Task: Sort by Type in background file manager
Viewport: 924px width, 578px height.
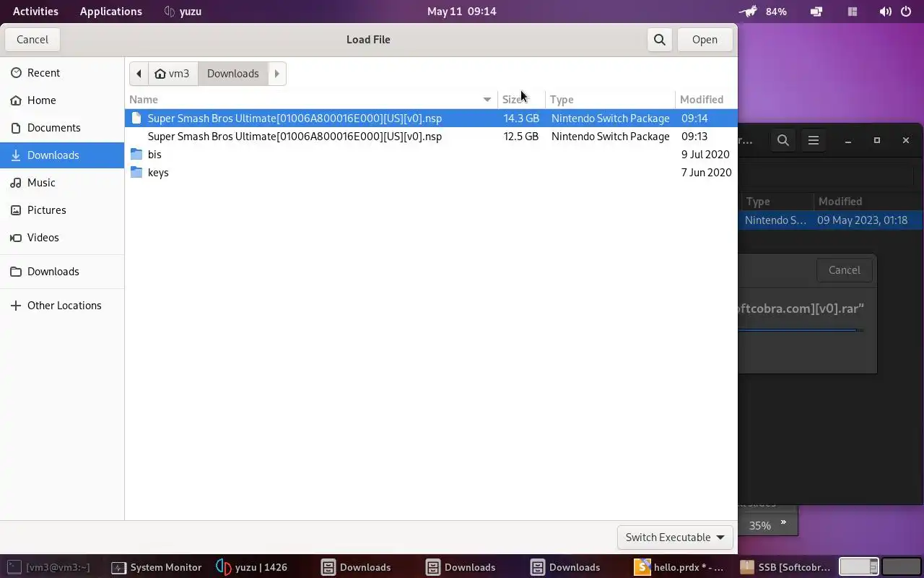Action: [x=777, y=202]
